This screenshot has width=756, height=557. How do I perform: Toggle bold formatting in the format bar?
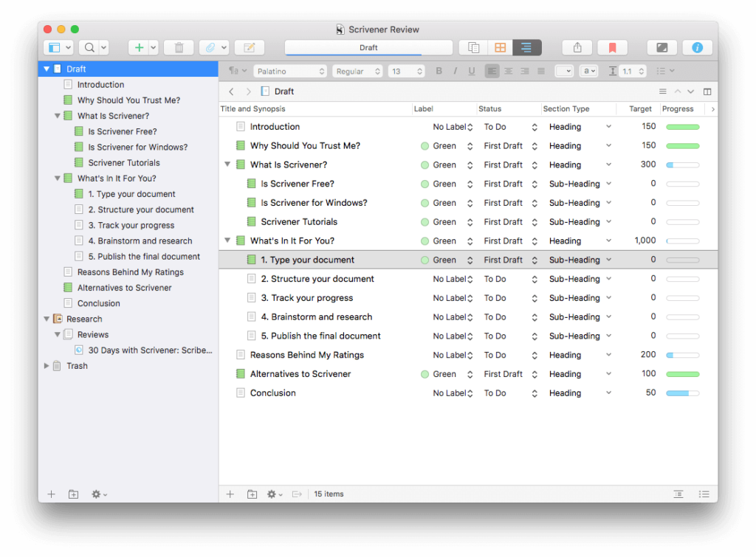pyautogui.click(x=439, y=71)
